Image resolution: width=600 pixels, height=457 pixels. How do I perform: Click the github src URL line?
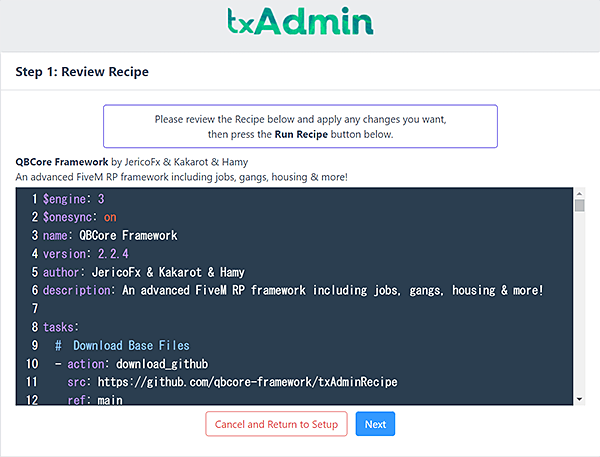click(232, 382)
